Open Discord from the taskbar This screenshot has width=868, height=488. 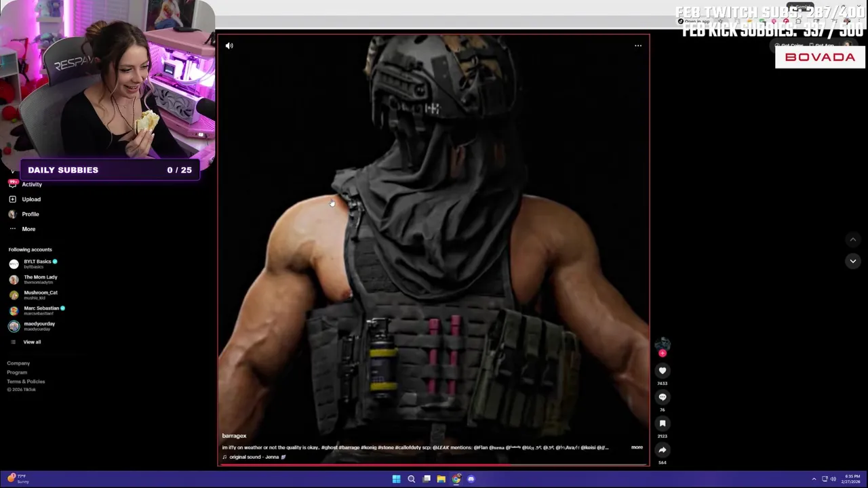471,479
